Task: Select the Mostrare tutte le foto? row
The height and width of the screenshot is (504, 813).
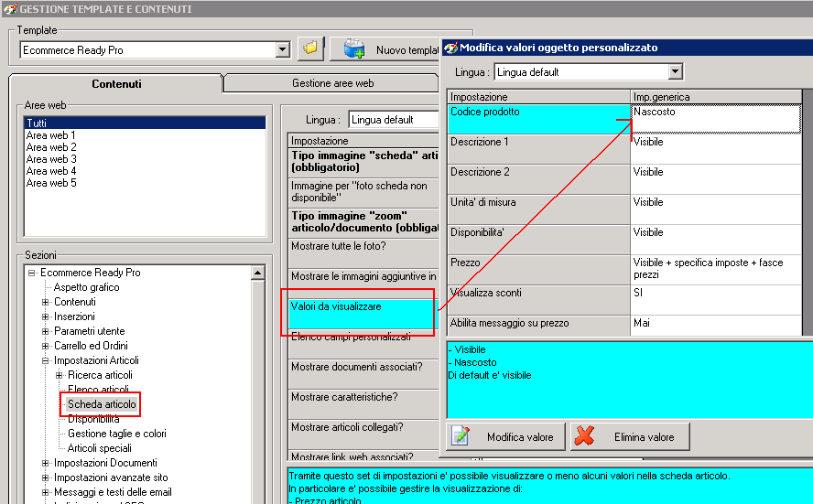Action: pyautogui.click(x=363, y=252)
